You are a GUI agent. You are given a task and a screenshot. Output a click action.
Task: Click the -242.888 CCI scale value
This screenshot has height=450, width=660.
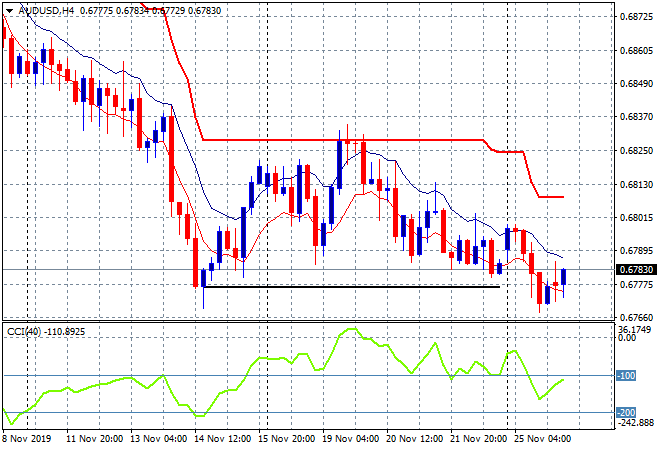point(635,422)
